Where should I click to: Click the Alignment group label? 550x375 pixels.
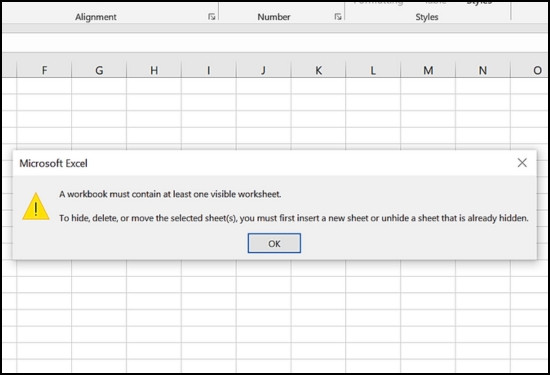coord(96,17)
